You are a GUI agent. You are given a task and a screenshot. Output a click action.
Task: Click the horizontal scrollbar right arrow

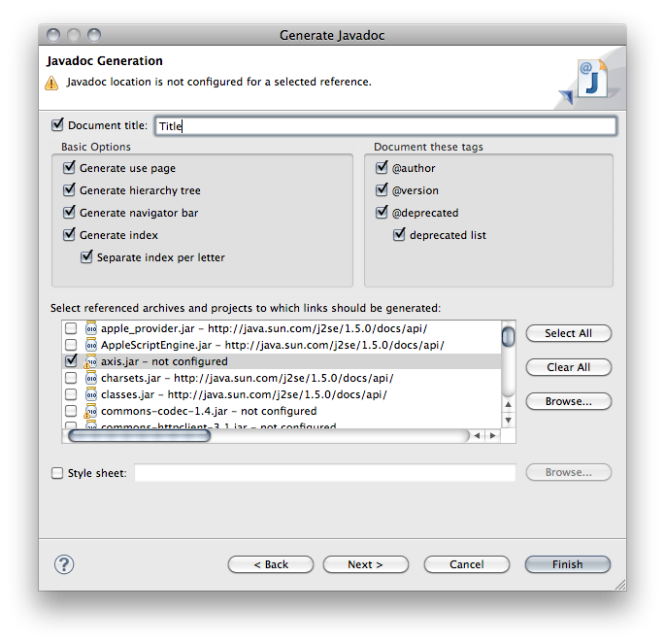coord(492,436)
